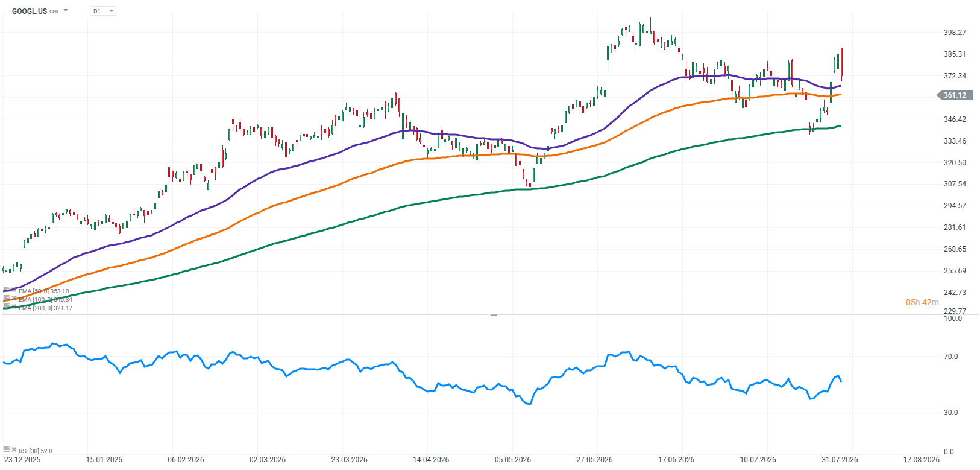This screenshot has width=980, height=470.
Task: Remove the RSI [30] indicator via its X
Action: pyautogui.click(x=14, y=449)
